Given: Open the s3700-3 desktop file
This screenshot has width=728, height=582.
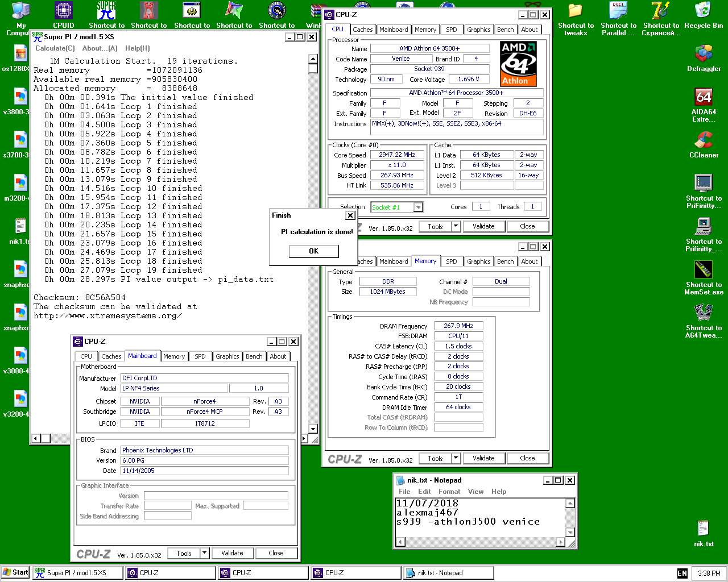Looking at the screenshot, I should (20, 140).
